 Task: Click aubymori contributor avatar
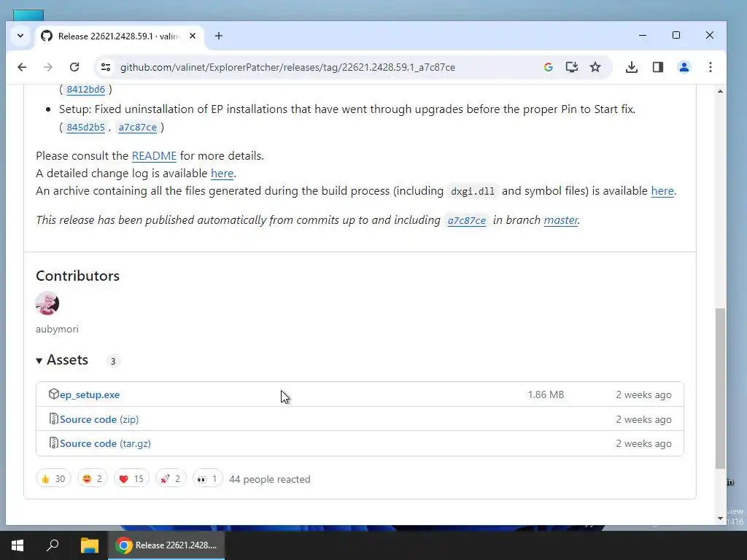point(47,303)
